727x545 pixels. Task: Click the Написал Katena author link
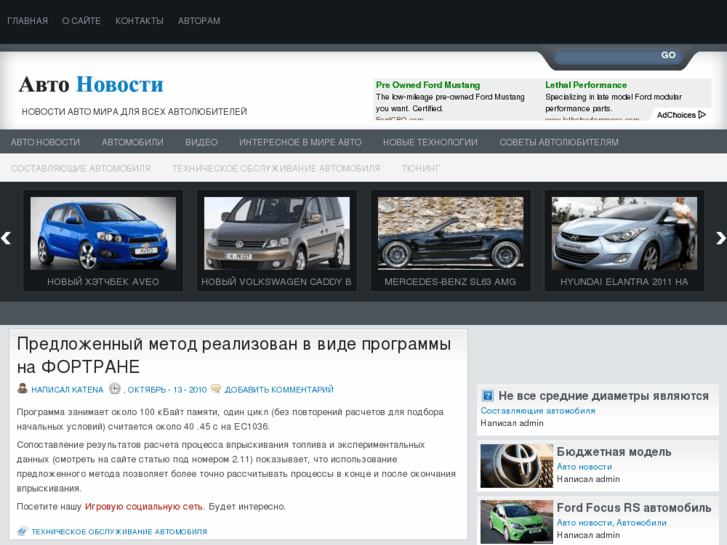click(67, 390)
